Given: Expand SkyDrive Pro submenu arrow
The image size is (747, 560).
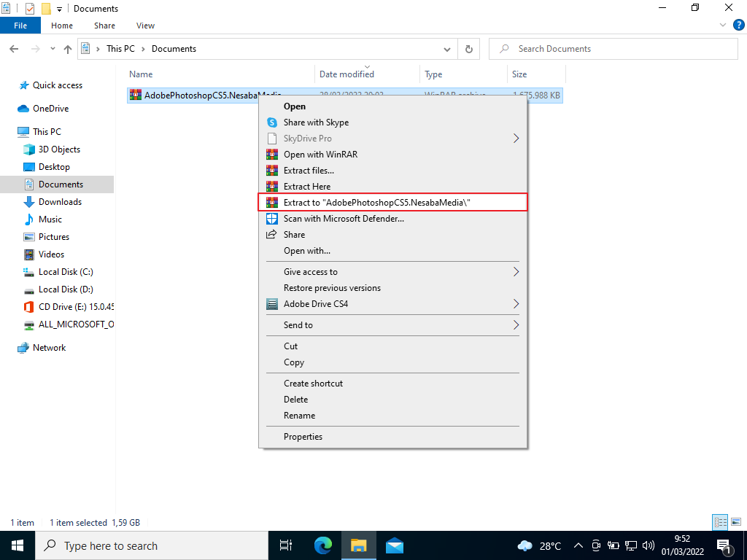Looking at the screenshot, I should [516, 139].
